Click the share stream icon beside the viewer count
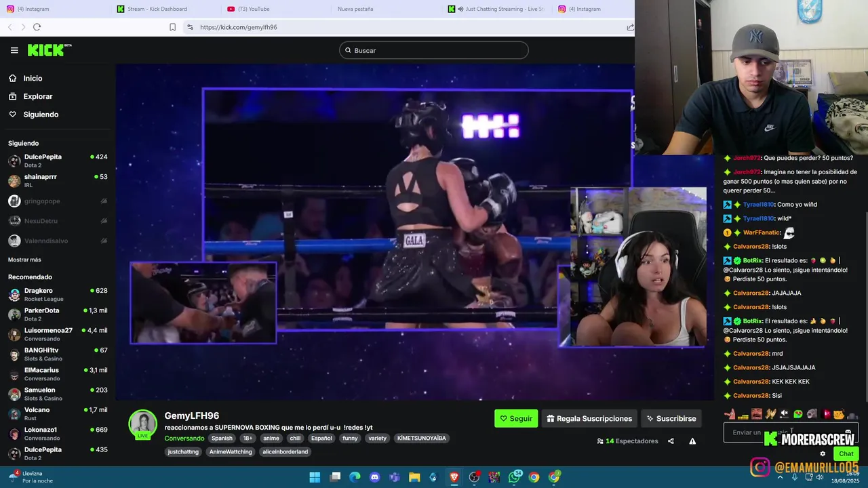Screen dimensions: 868x488 pyautogui.click(x=671, y=441)
